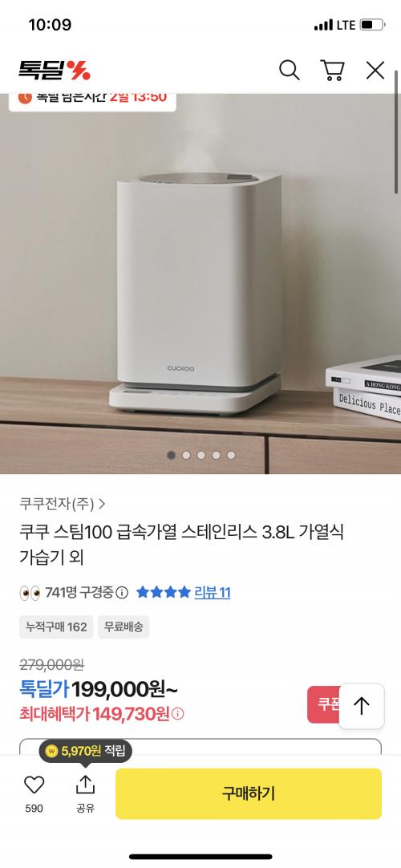Open search with the magnifier icon

click(289, 71)
